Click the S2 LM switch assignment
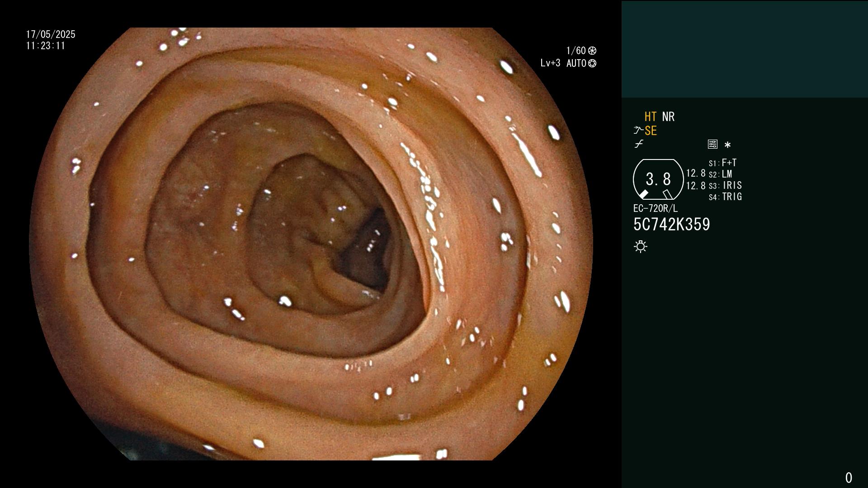This screenshot has height=488, width=868. 721,174
